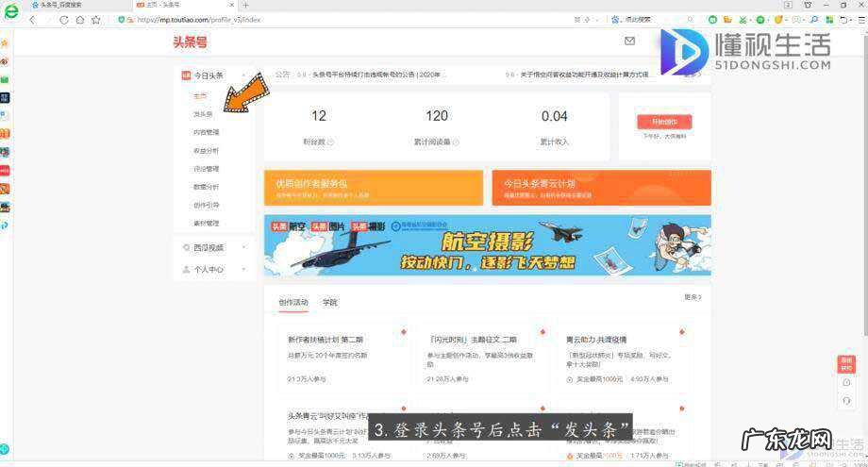868x467 pixels.
Task: Switch to the 学院 tab
Action: tap(329, 303)
